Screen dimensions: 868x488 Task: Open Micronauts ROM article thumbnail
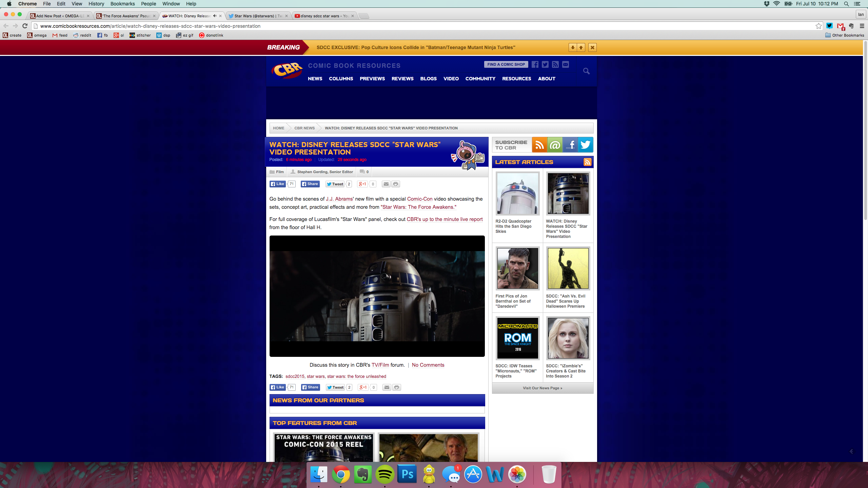(517, 338)
